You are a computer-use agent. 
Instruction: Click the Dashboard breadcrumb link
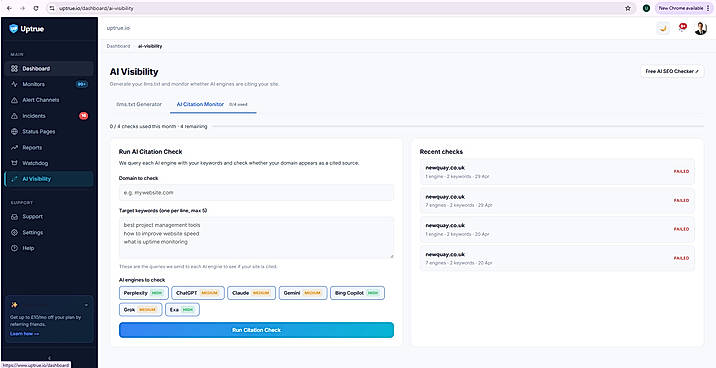[118, 46]
